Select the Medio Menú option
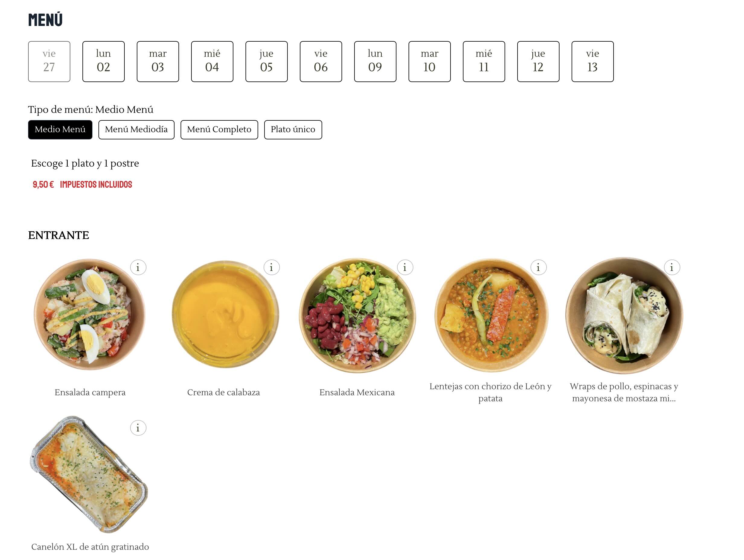Viewport: 744px width, 560px height. 60,129
